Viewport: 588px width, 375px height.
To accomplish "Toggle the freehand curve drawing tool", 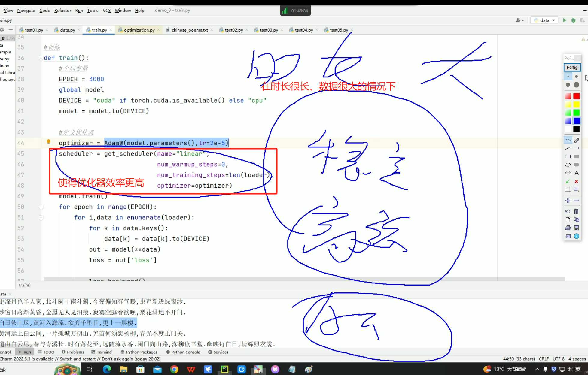I will coord(568,140).
